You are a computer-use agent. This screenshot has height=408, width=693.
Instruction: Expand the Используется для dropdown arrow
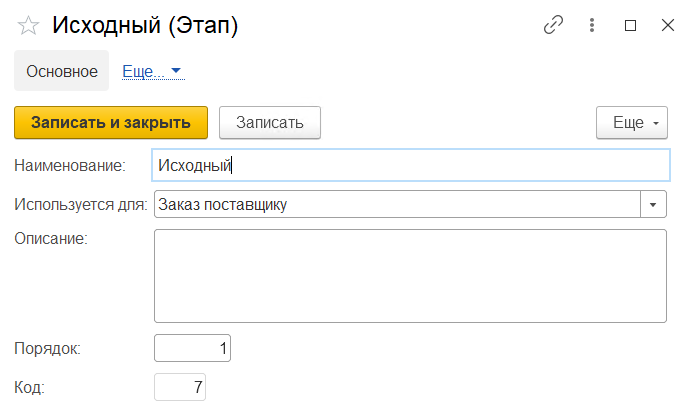coord(653,204)
